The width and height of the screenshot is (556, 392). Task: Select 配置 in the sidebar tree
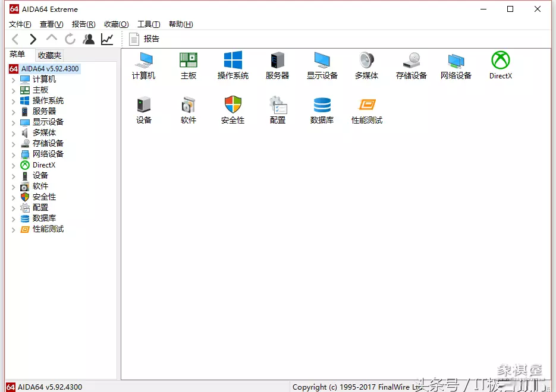click(40, 207)
